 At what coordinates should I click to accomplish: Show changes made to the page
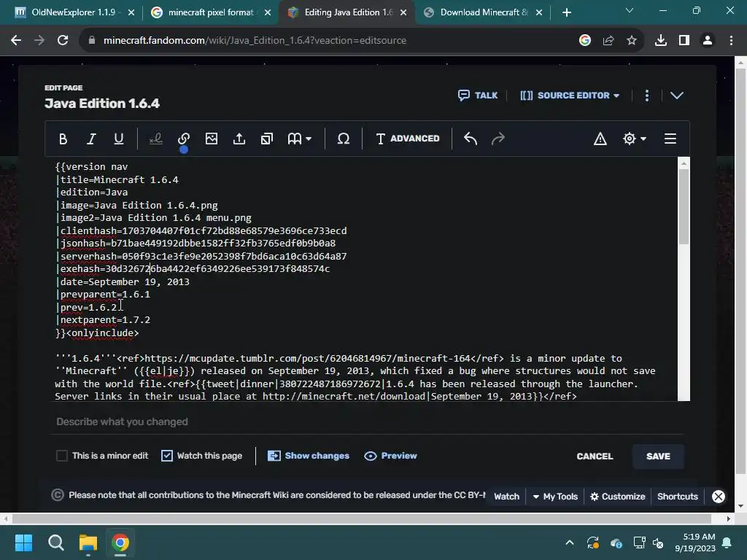pyautogui.click(x=309, y=456)
